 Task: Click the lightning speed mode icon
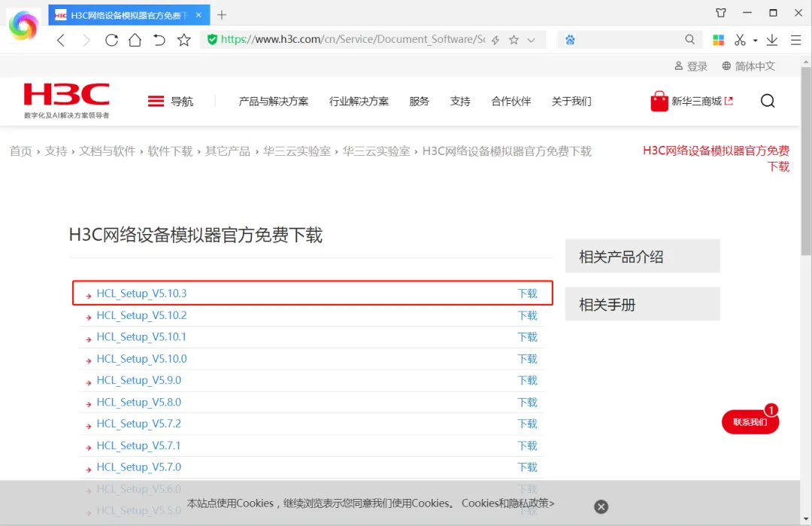click(495, 40)
